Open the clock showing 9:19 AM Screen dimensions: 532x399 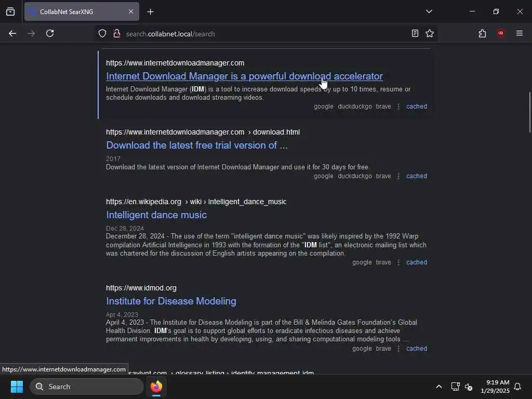495,387
